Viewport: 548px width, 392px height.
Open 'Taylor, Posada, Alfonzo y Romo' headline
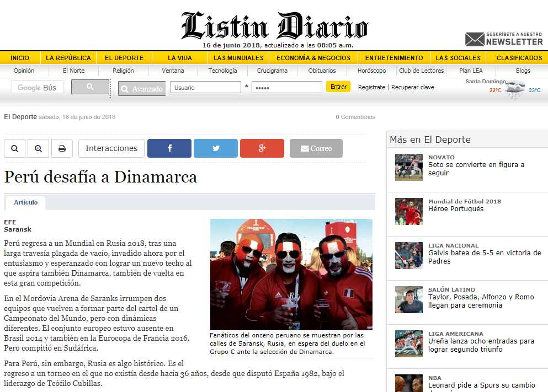click(481, 301)
